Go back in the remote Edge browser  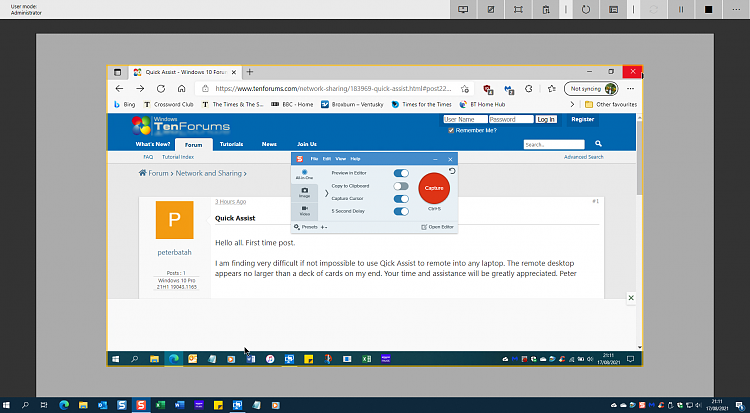tap(119, 89)
